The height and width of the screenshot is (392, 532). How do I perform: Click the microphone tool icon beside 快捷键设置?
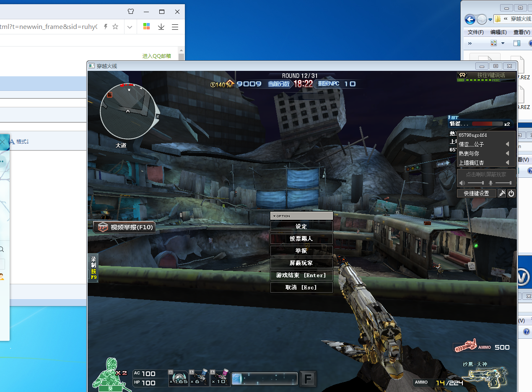point(502,193)
